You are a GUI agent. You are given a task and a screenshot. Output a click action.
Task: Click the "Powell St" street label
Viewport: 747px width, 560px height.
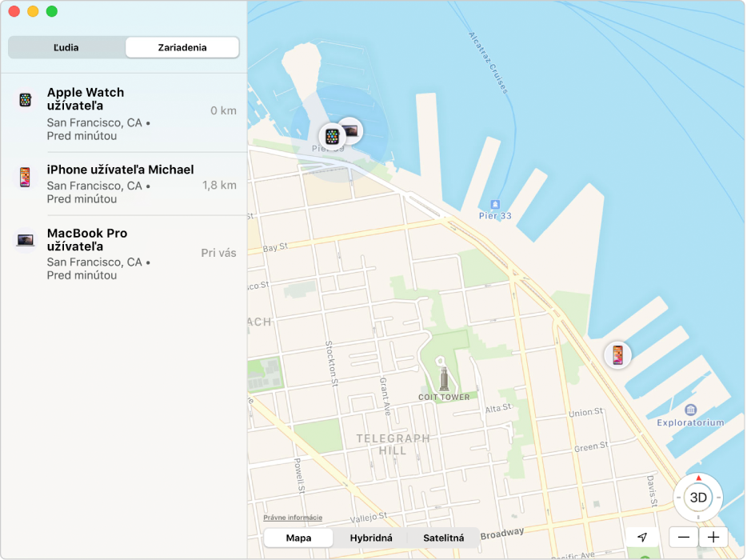[x=298, y=475]
